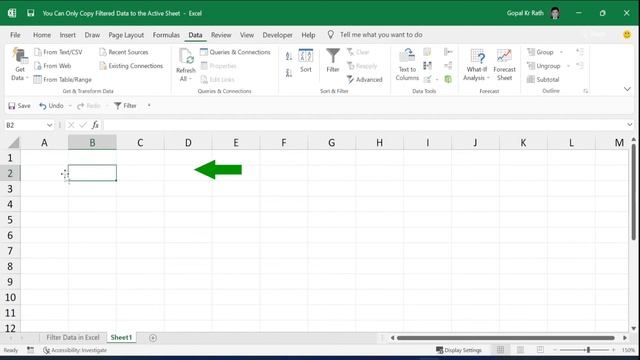Click the zoom out minus button
640x360 pixels.
(554, 350)
